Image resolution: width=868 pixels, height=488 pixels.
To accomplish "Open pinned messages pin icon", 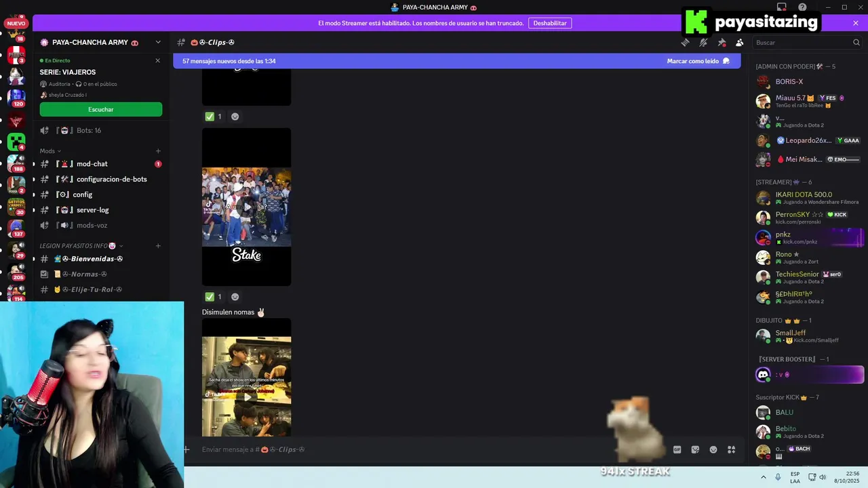I will pyautogui.click(x=722, y=42).
